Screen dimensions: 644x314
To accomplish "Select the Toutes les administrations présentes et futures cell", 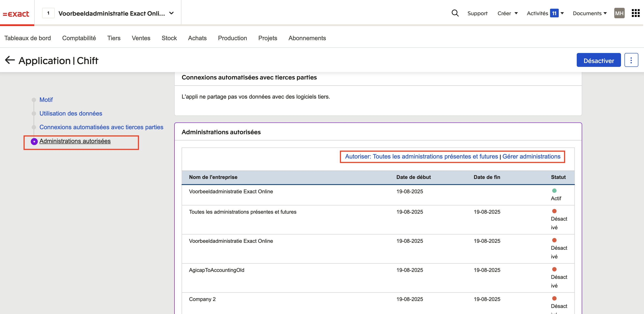I will (243, 212).
